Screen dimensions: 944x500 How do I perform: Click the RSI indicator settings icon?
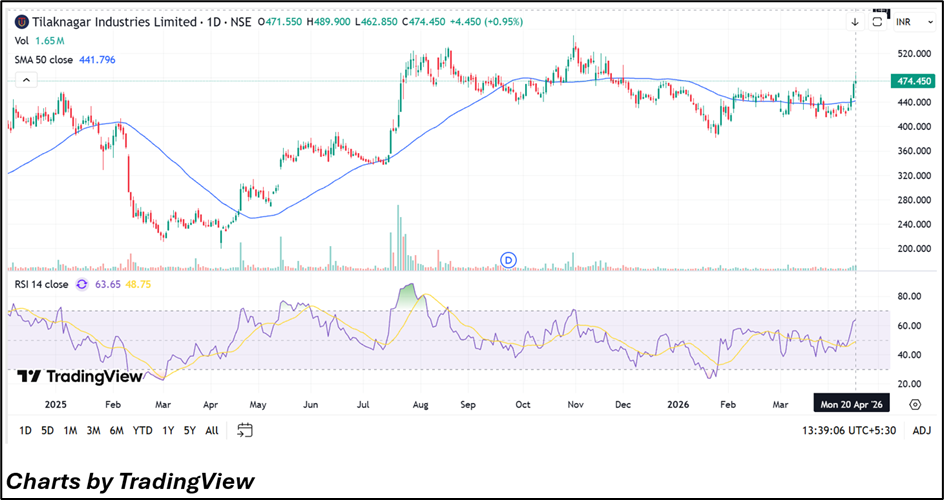82,285
